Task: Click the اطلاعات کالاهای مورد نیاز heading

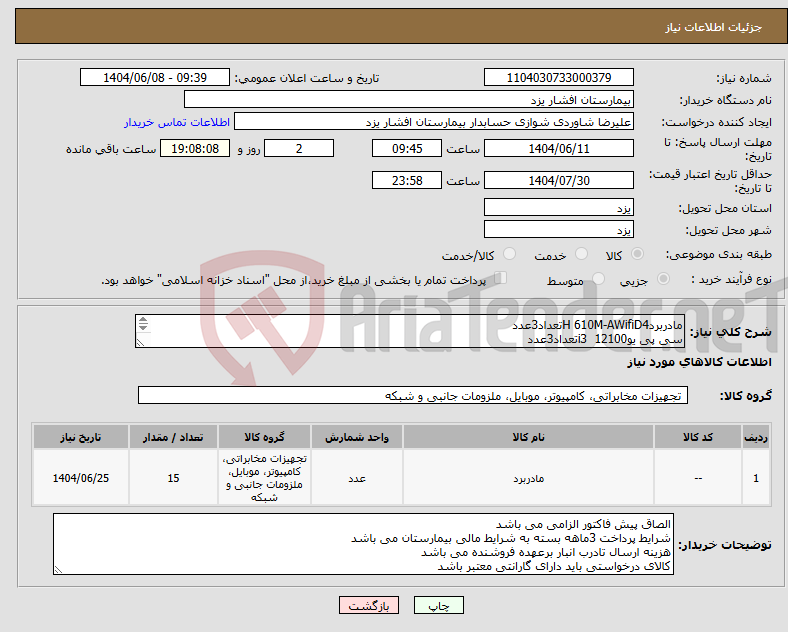Action: click(x=699, y=362)
